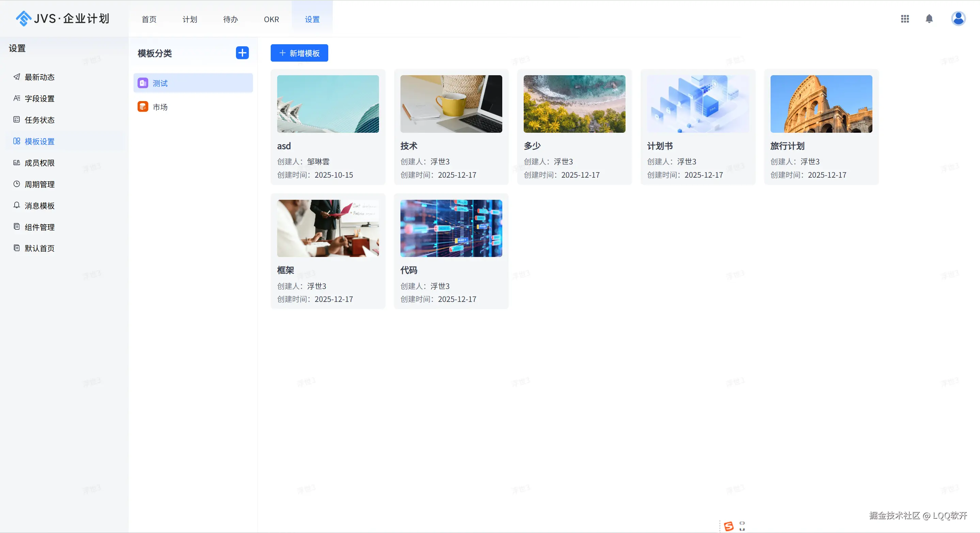
Task: Open 任务状态 settings
Action: click(x=39, y=120)
